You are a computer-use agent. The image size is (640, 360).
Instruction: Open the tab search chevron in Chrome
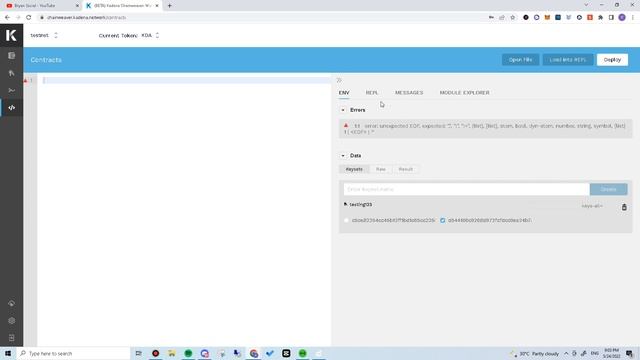[x=586, y=5]
